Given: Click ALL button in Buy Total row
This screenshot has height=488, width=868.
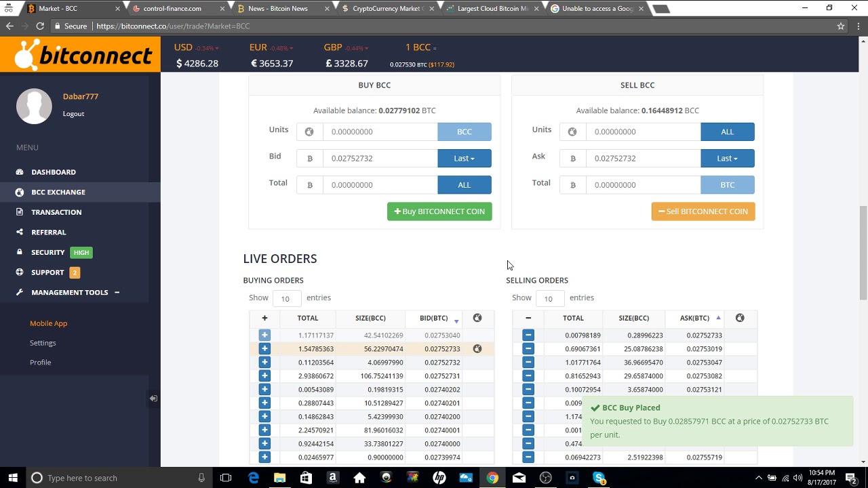Looking at the screenshot, I should coord(464,184).
